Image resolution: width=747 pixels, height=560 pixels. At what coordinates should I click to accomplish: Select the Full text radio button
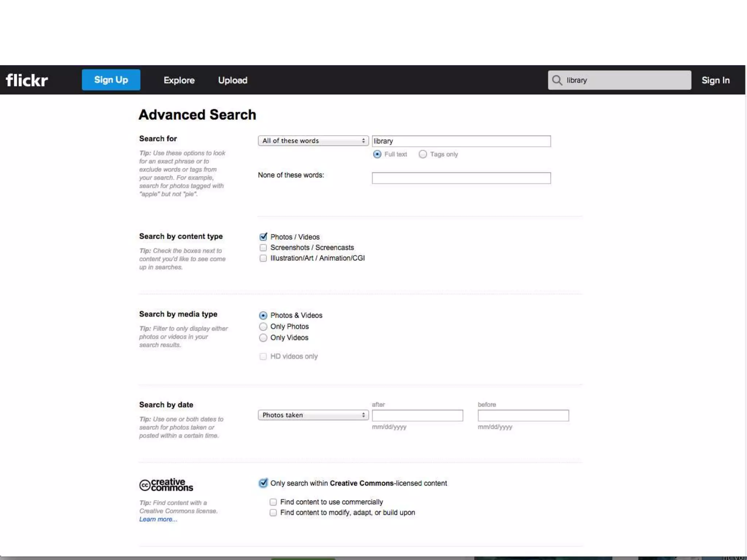[377, 154]
